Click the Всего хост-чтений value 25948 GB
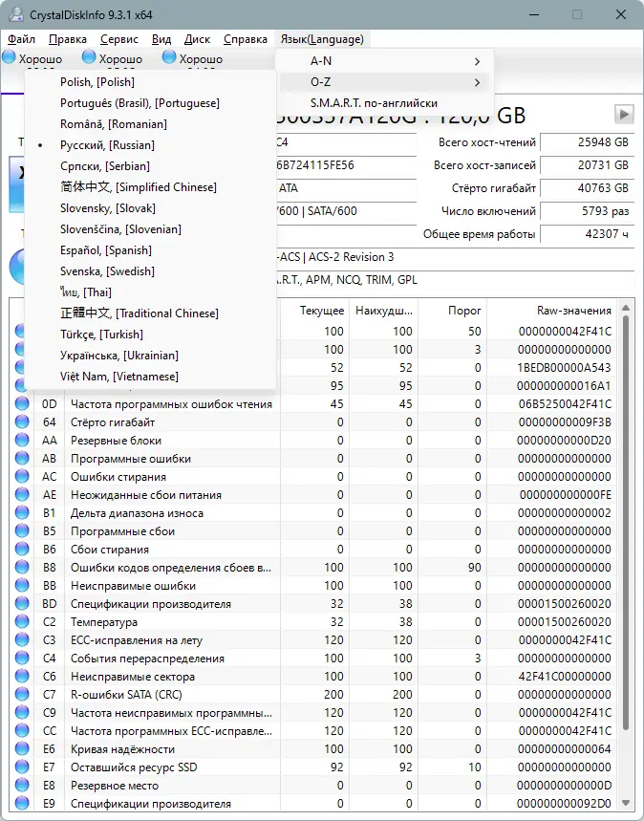 587,141
